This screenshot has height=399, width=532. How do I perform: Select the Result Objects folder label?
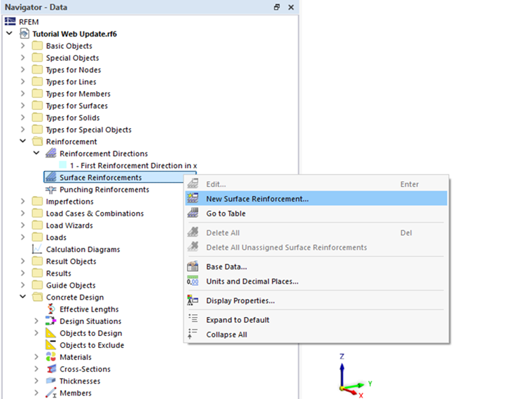click(x=71, y=261)
